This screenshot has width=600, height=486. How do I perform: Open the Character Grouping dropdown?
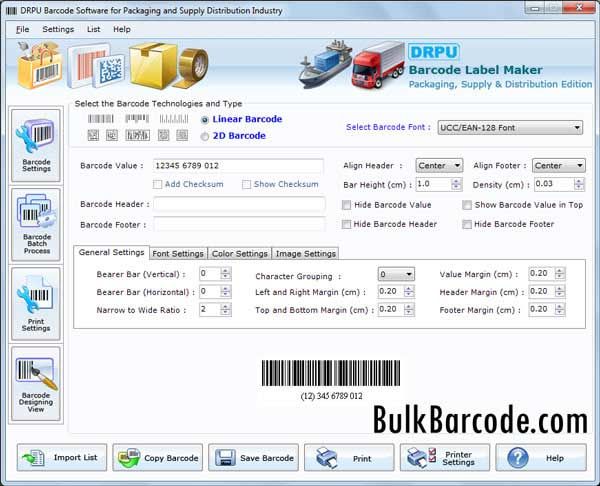coord(396,274)
